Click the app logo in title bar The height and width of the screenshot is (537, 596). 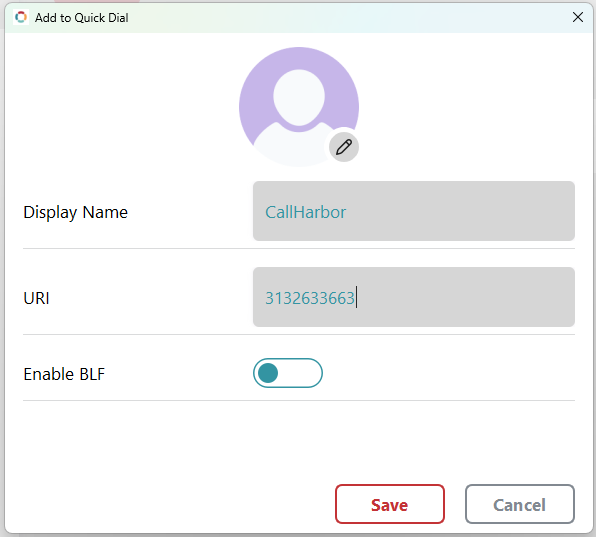[21, 17]
